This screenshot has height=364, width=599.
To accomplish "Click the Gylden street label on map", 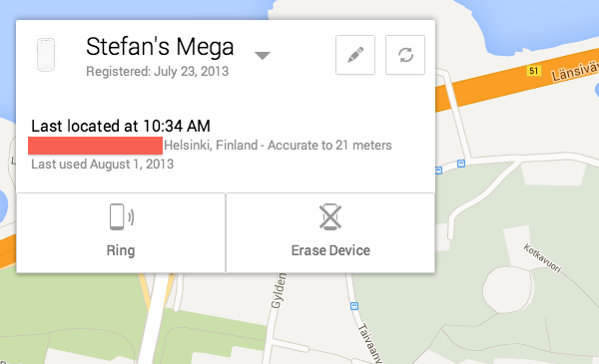I will 279,290.
